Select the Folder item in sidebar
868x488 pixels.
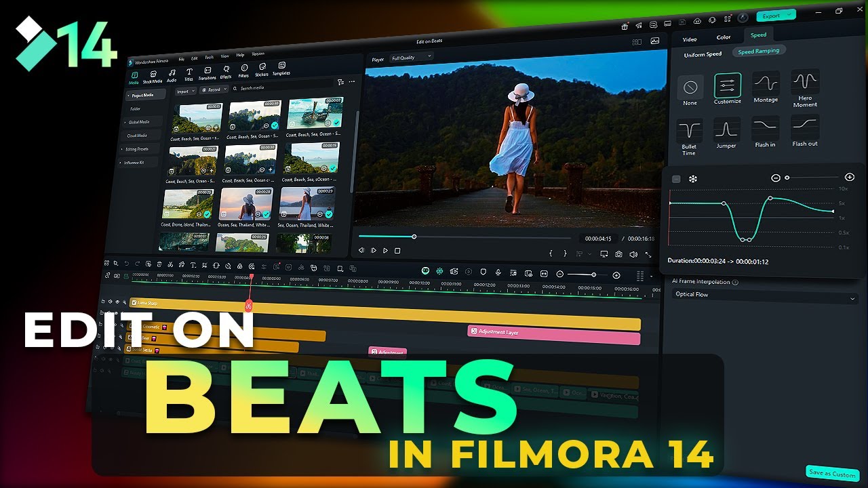tap(136, 108)
